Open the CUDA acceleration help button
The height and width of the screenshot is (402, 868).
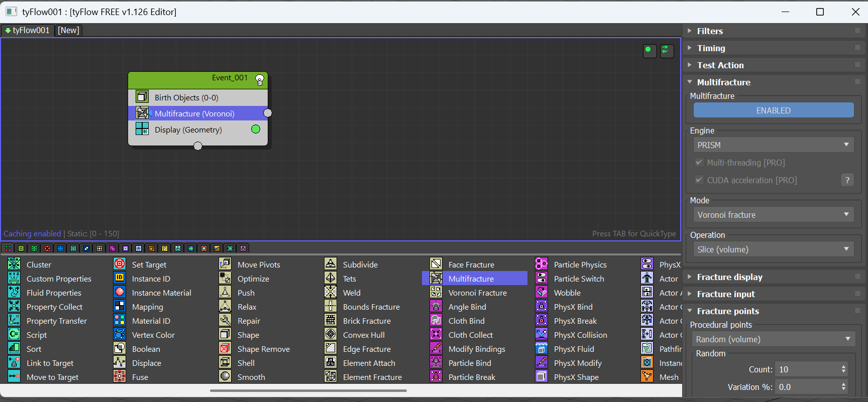click(847, 180)
